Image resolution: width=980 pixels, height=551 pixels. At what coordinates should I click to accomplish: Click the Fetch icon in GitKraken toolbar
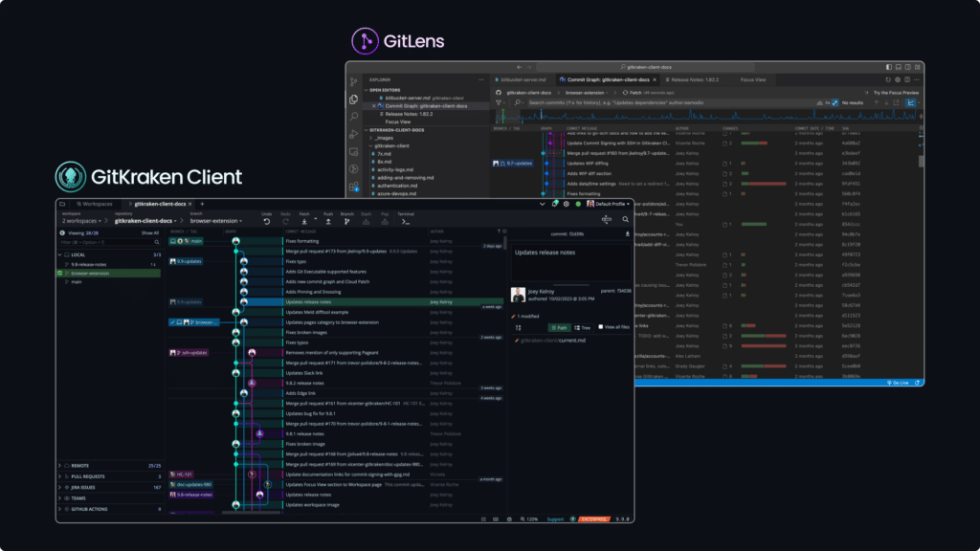click(304, 221)
